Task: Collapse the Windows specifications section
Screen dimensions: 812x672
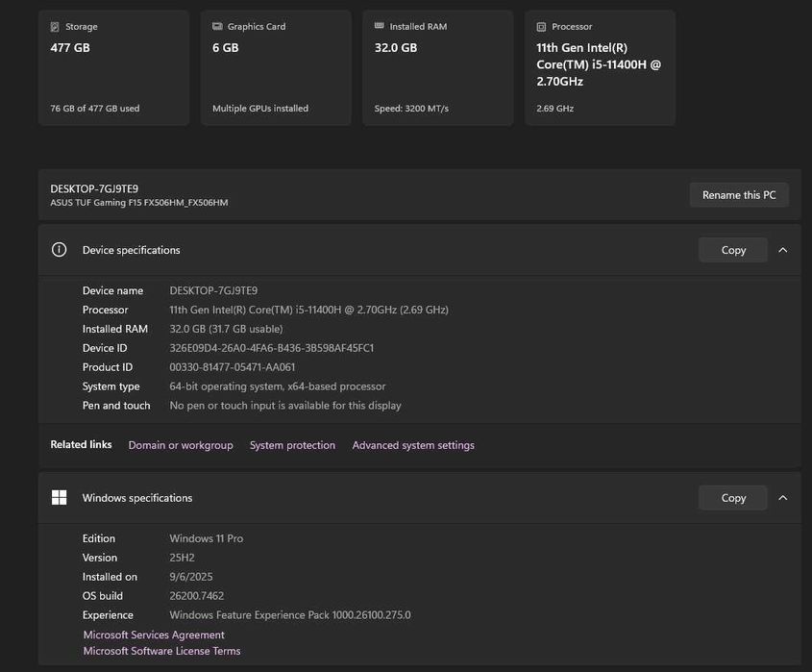Action: pyautogui.click(x=783, y=498)
